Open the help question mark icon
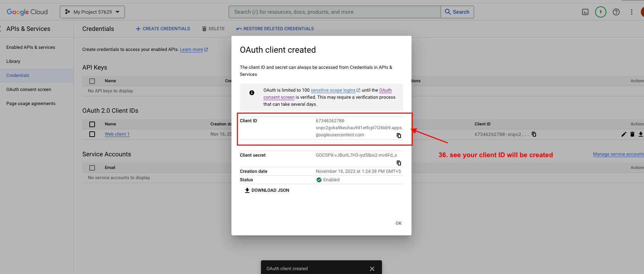The height and width of the screenshot is (274, 644). coord(616,12)
